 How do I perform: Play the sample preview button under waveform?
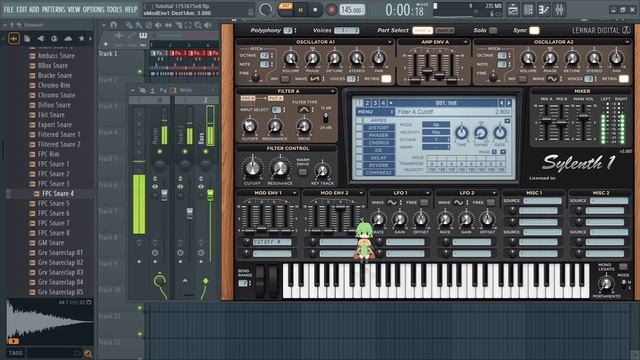(x=13, y=341)
